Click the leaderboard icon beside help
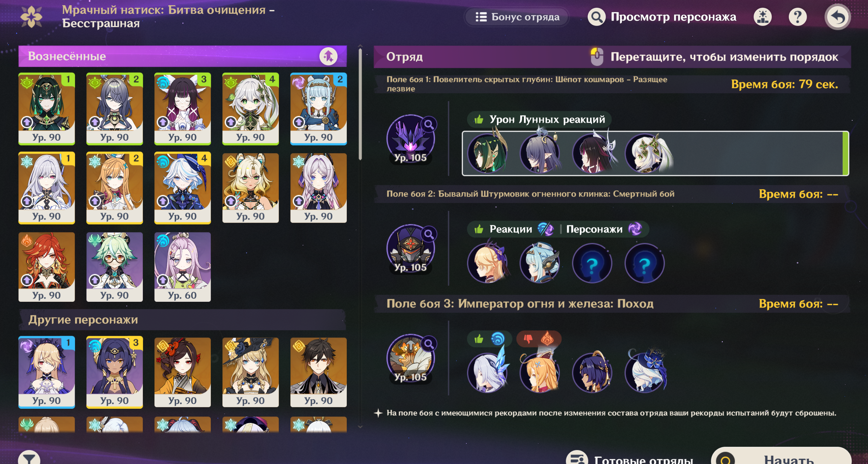868x464 pixels. (x=762, y=17)
